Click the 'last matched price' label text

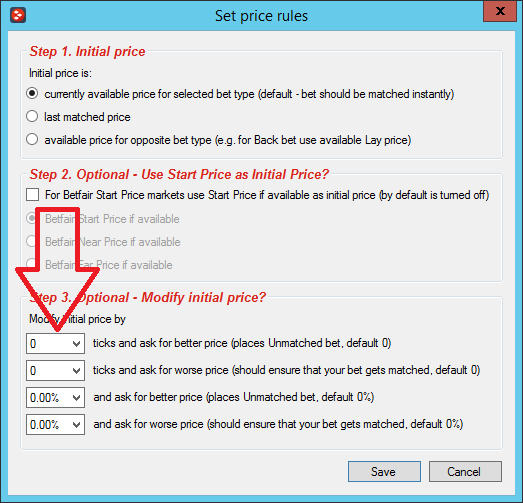click(x=87, y=117)
